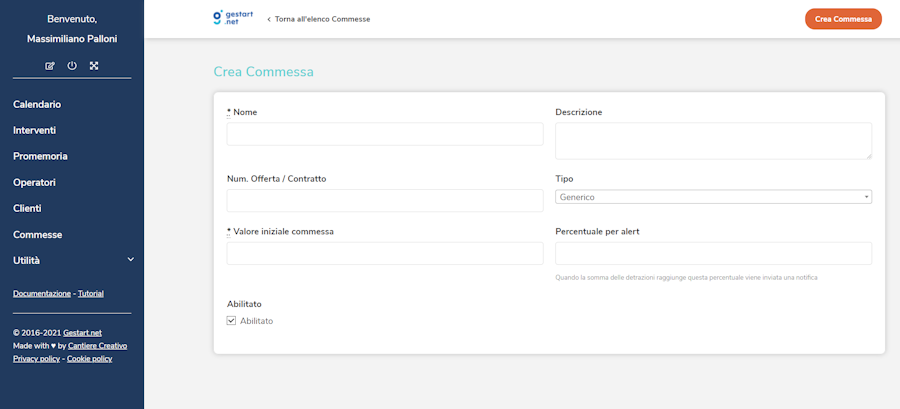Open Calendario in the sidebar

(x=37, y=104)
